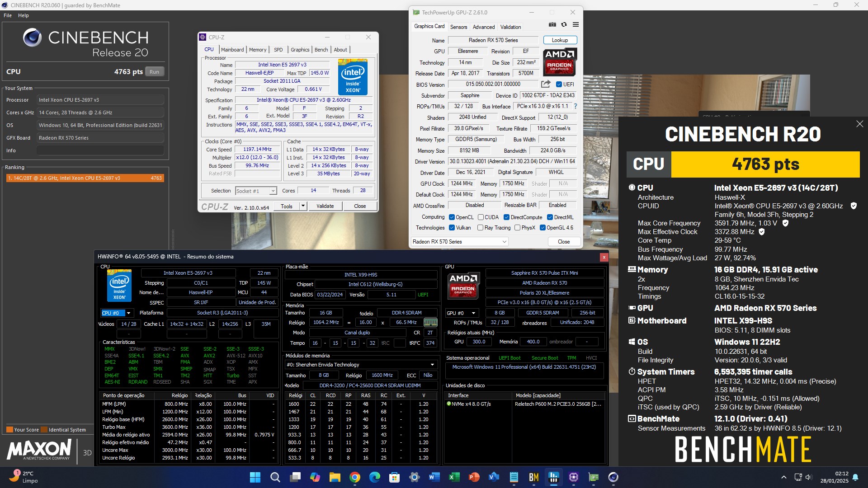Screen dimensions: 868x488
Task: Switch to CPU-Z taskbar icon
Action: [x=574, y=477]
